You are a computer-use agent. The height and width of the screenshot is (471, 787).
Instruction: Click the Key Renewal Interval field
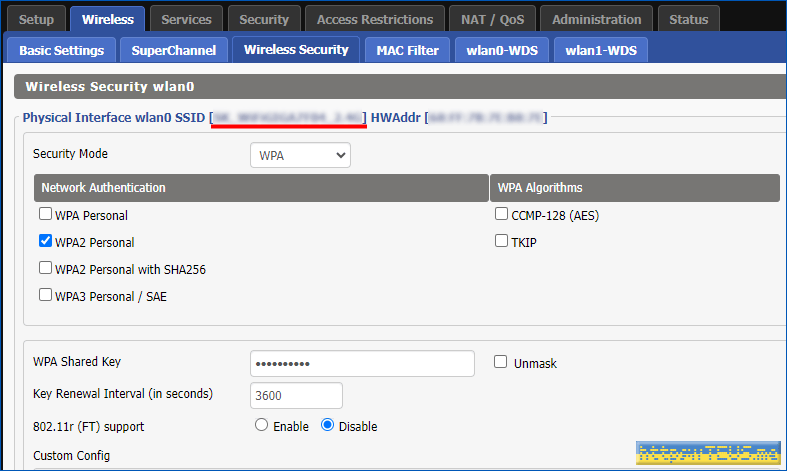click(296, 395)
